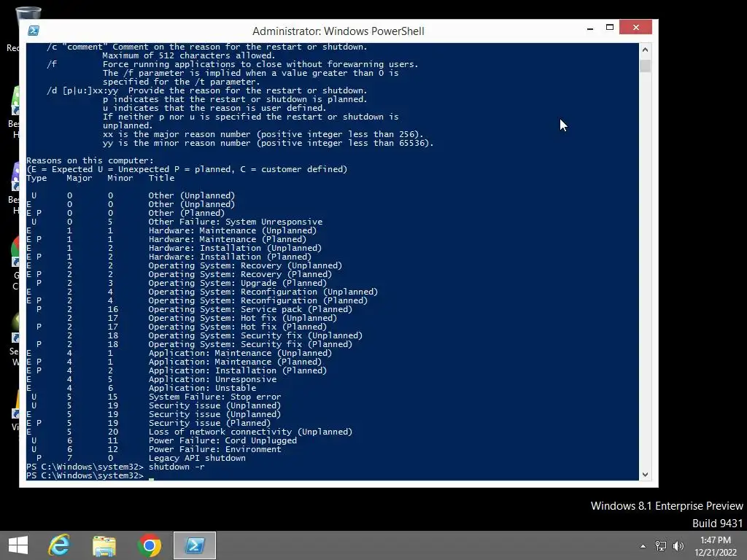Click the '/f' parameter text

tap(52, 64)
